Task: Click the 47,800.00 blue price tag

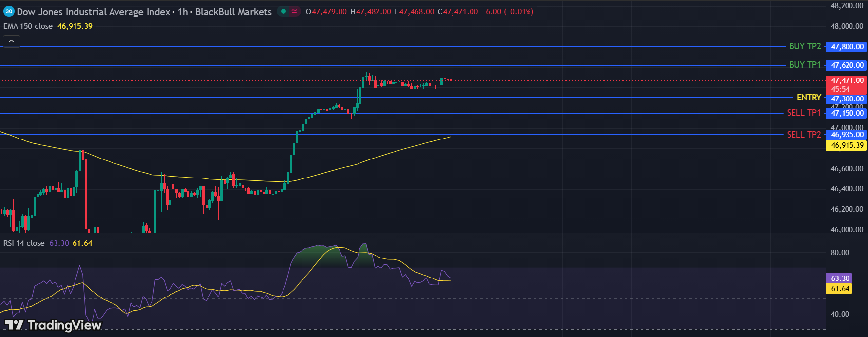Action: pos(847,47)
